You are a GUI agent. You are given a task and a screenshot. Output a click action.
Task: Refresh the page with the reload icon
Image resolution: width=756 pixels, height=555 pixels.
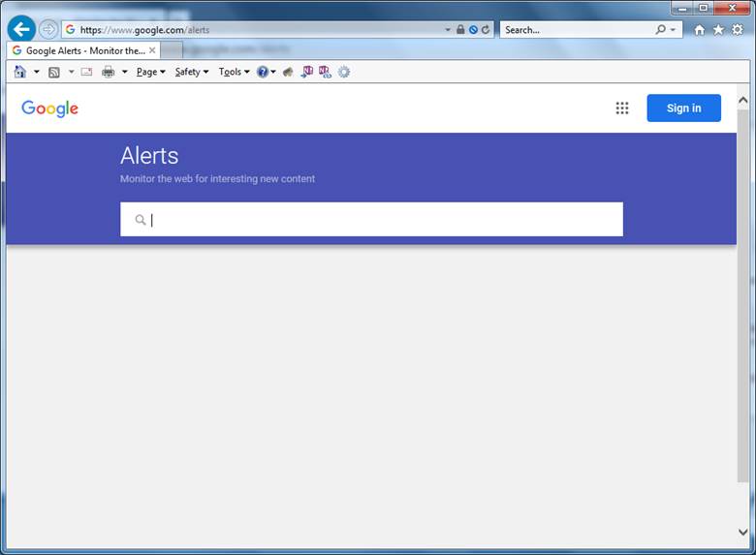pyautogui.click(x=486, y=30)
